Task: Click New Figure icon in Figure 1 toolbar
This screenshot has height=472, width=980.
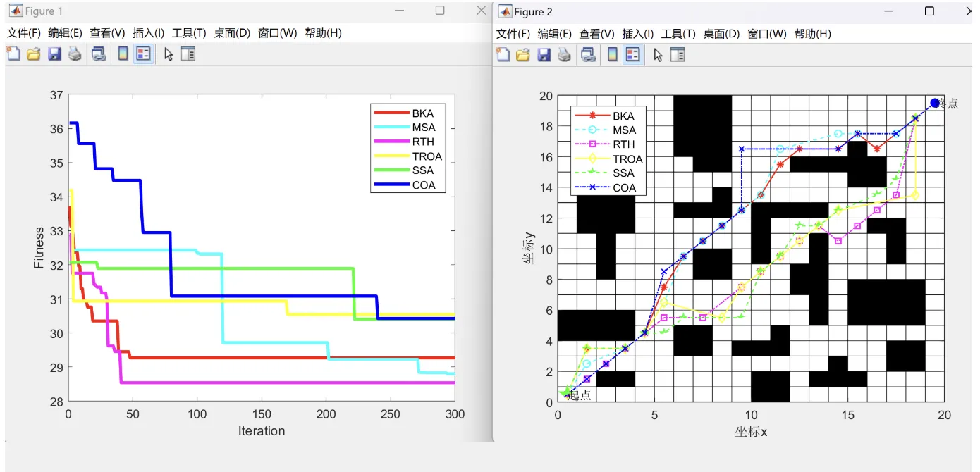Action: pyautogui.click(x=13, y=54)
